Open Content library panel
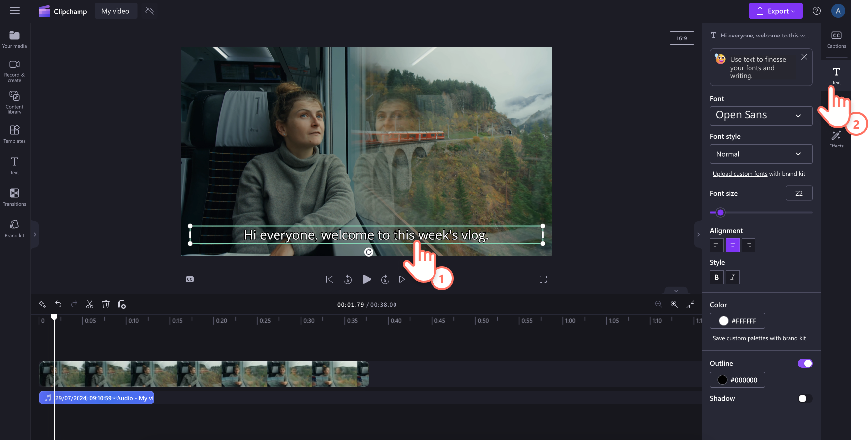The image size is (868, 440). pos(15,102)
